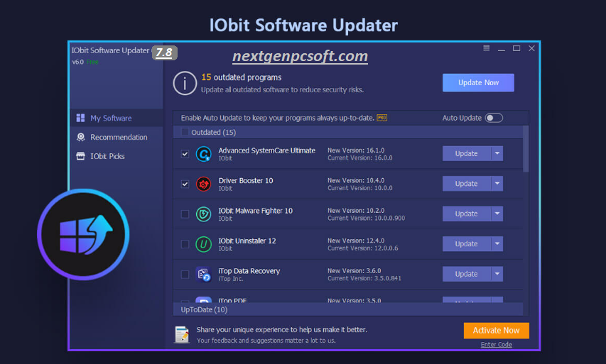Screen dimensions: 606x364
Task: Open dropdown arrow beside IObit Uninstaller Update
Action: pyautogui.click(x=497, y=244)
